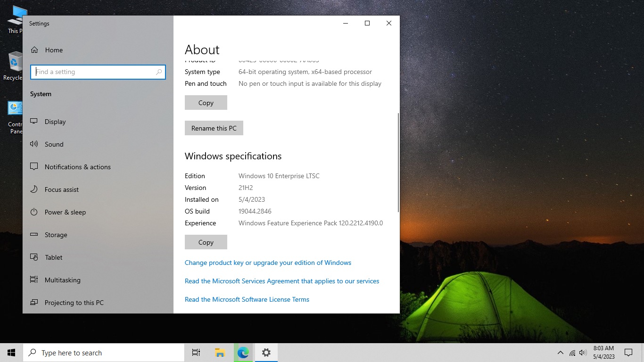Show hidden system tray icons
The image size is (644, 362).
click(x=561, y=353)
